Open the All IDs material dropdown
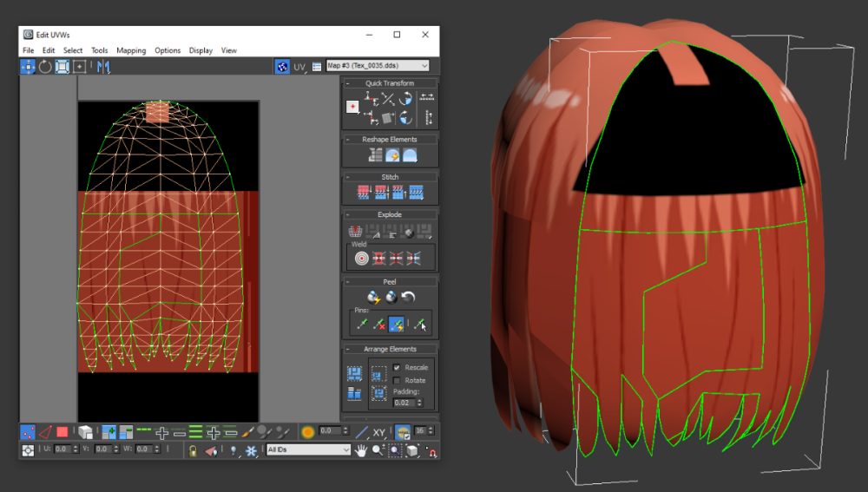The width and height of the screenshot is (868, 492). [x=308, y=450]
